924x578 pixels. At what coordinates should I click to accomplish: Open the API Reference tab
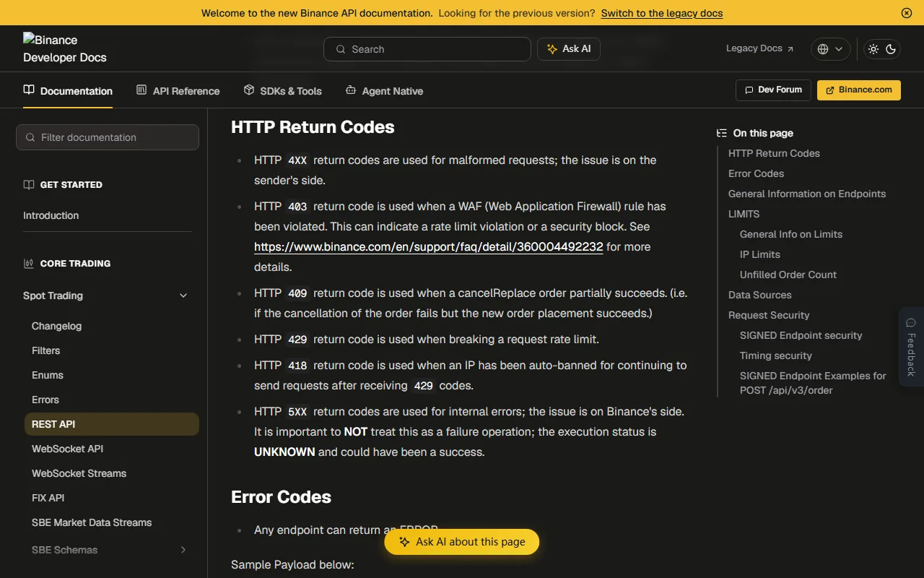click(x=178, y=91)
